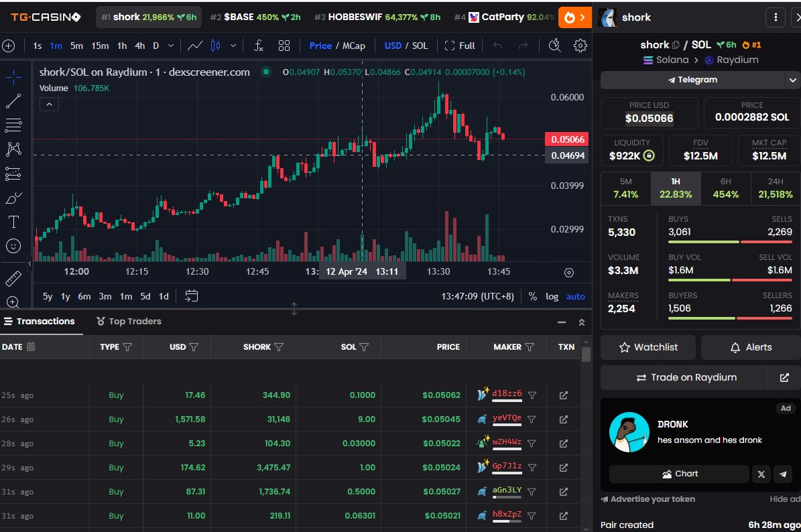The height and width of the screenshot is (532, 801).
Task: Show chart values in USD
Action: 393,46
